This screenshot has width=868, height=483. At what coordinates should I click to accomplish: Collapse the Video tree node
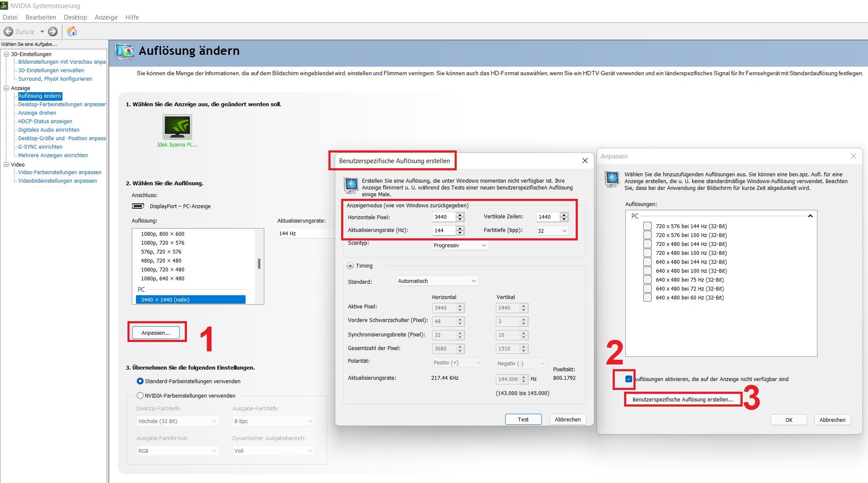coord(6,164)
